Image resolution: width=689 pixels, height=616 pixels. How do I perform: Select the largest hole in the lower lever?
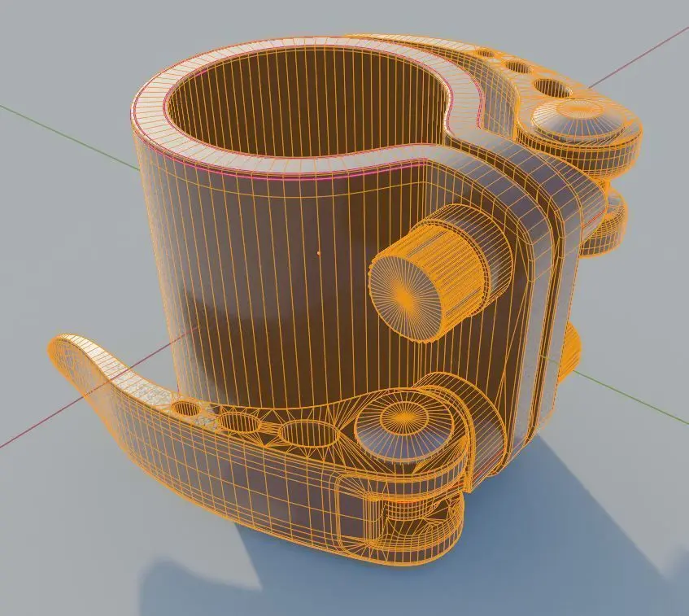pyautogui.click(x=309, y=434)
